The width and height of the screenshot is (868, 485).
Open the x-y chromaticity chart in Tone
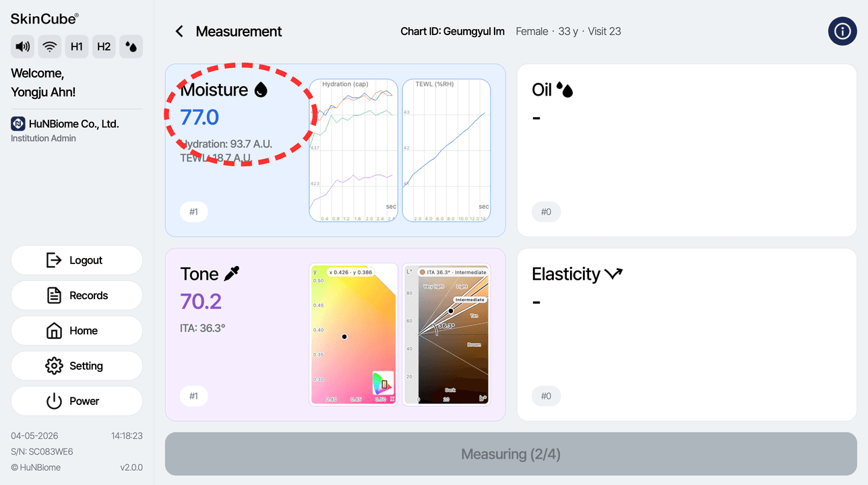click(353, 335)
